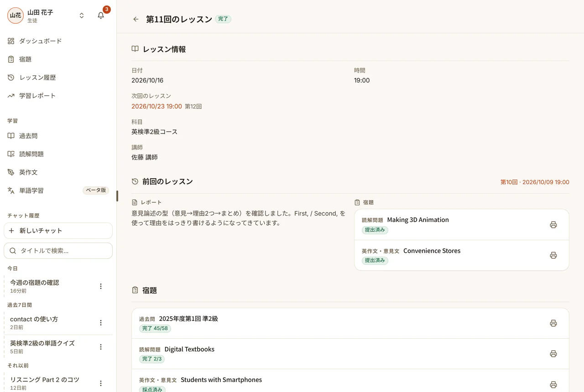This screenshot has height=392, width=584.
Task: Open 過去問 study section
Action: [58, 136]
